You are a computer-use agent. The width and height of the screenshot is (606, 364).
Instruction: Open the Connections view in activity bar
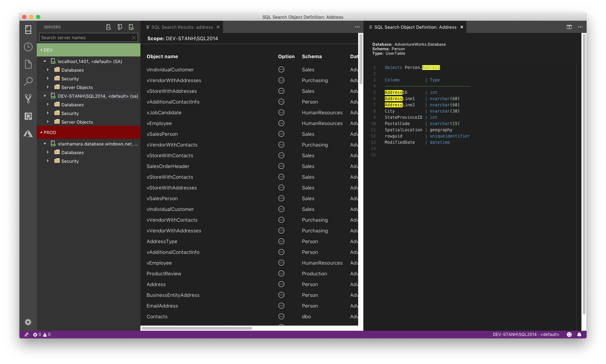[x=28, y=30]
